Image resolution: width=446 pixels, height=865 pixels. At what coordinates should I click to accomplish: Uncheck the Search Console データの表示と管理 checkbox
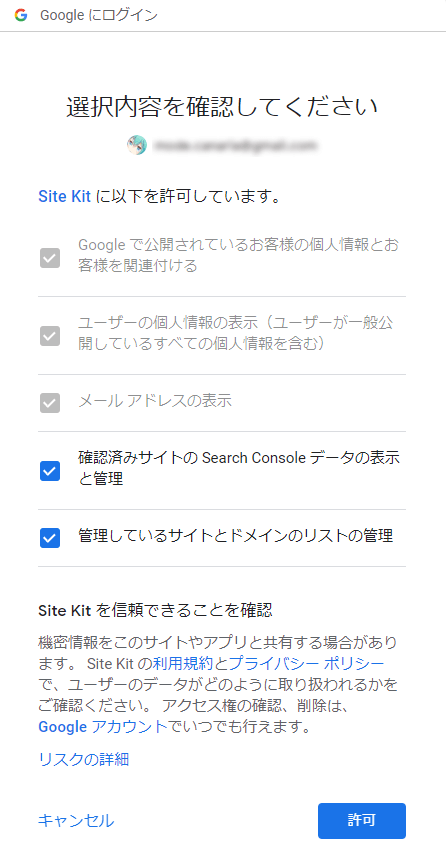[x=50, y=471]
